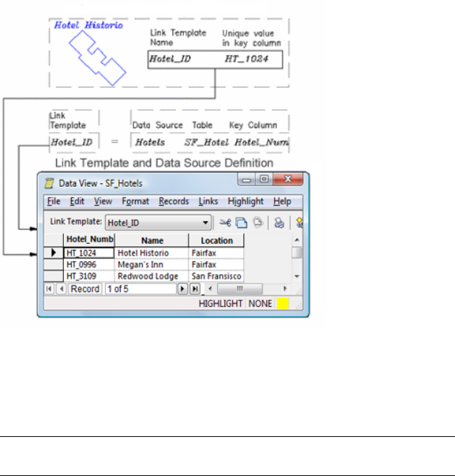Click the Copy icon in Data View toolbar
The height and width of the screenshot is (476, 455).
pos(241,223)
